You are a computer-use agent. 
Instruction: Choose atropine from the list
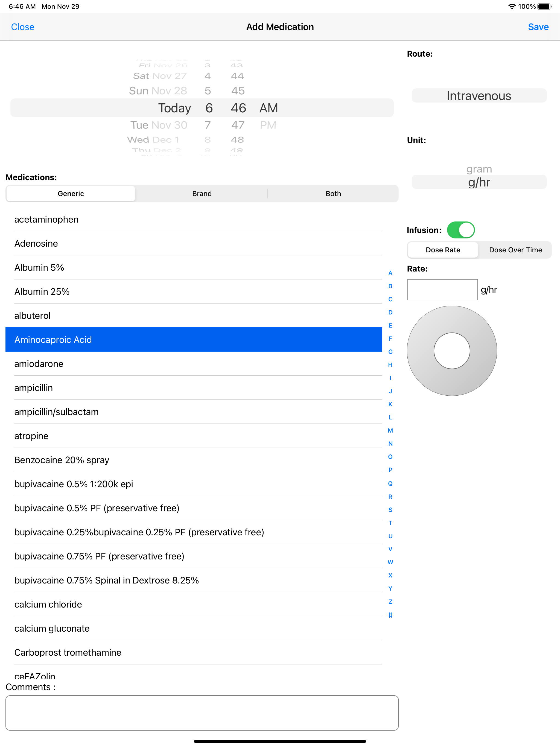tap(194, 436)
